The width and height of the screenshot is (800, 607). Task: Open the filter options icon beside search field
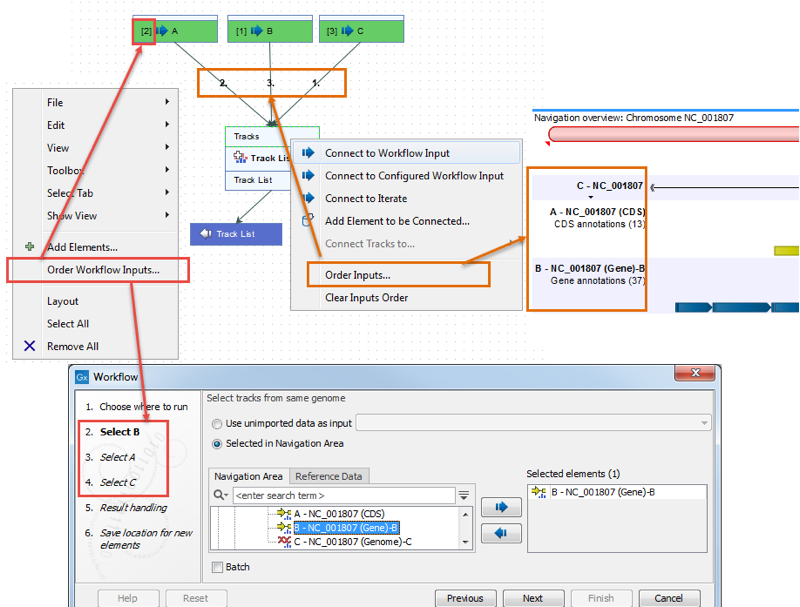click(463, 495)
